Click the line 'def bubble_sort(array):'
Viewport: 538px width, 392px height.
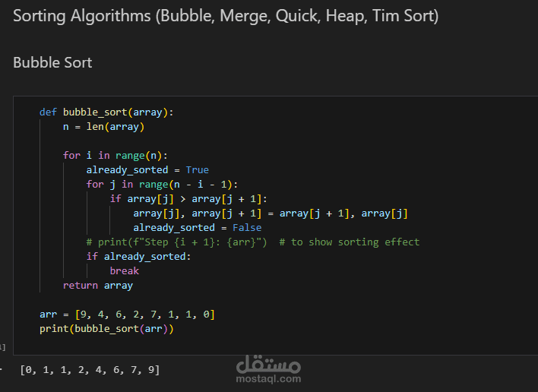[106, 112]
